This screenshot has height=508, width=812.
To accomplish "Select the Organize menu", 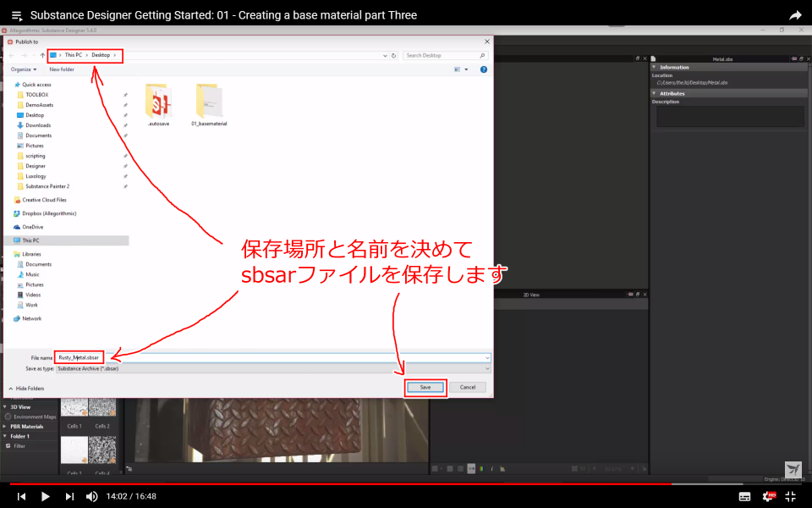I will click(x=21, y=69).
